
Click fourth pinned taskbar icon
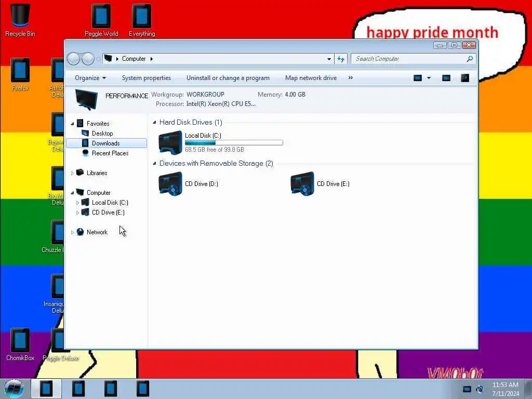point(143,389)
